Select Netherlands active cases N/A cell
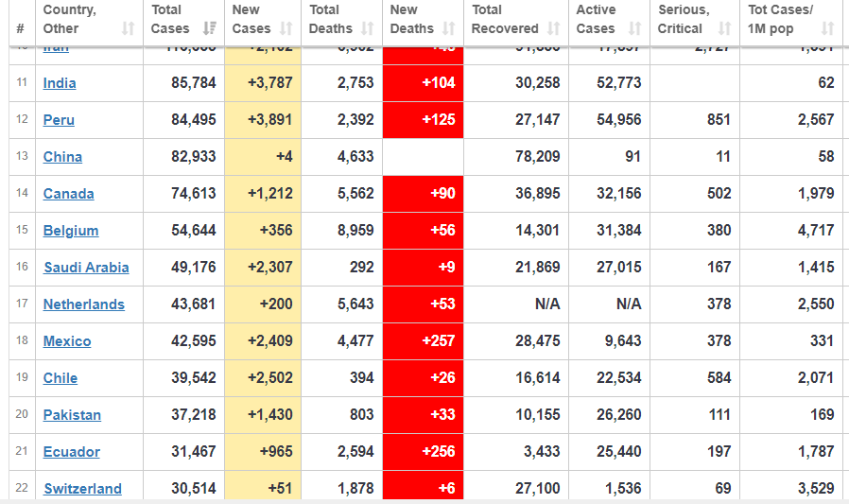Image resolution: width=849 pixels, height=504 pixels. [609, 304]
